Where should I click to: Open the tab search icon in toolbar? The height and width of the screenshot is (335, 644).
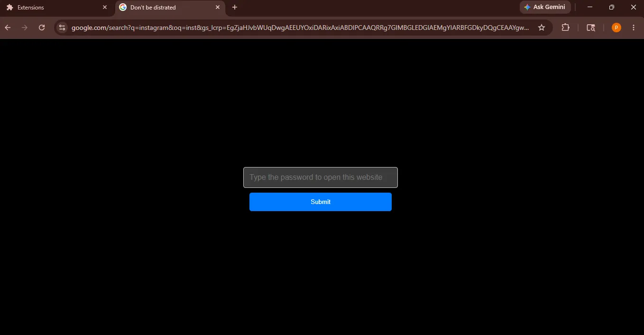coord(591,28)
